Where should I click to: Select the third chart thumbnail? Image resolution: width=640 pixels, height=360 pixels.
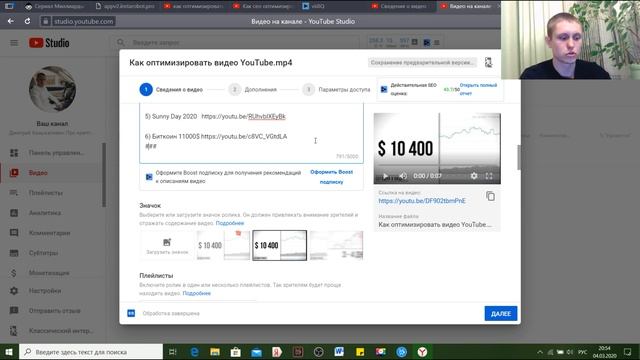[x=336, y=245]
